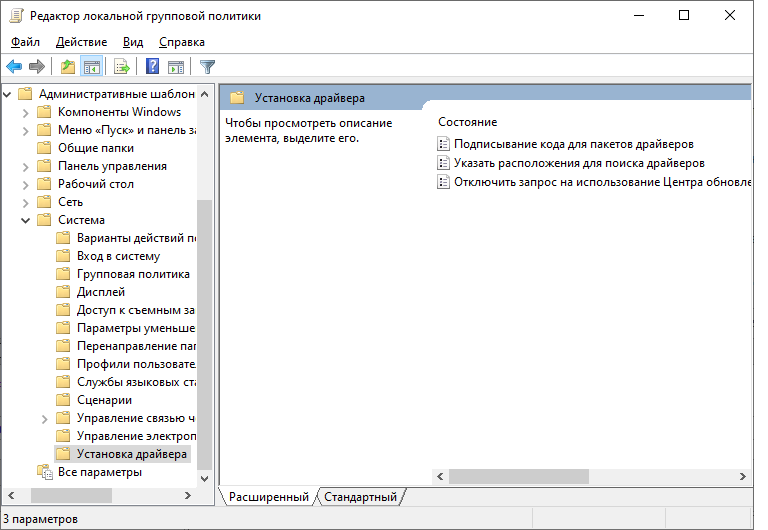Click the Export list toolbar icon
Image resolution: width=768 pixels, height=530 pixels.
121,66
